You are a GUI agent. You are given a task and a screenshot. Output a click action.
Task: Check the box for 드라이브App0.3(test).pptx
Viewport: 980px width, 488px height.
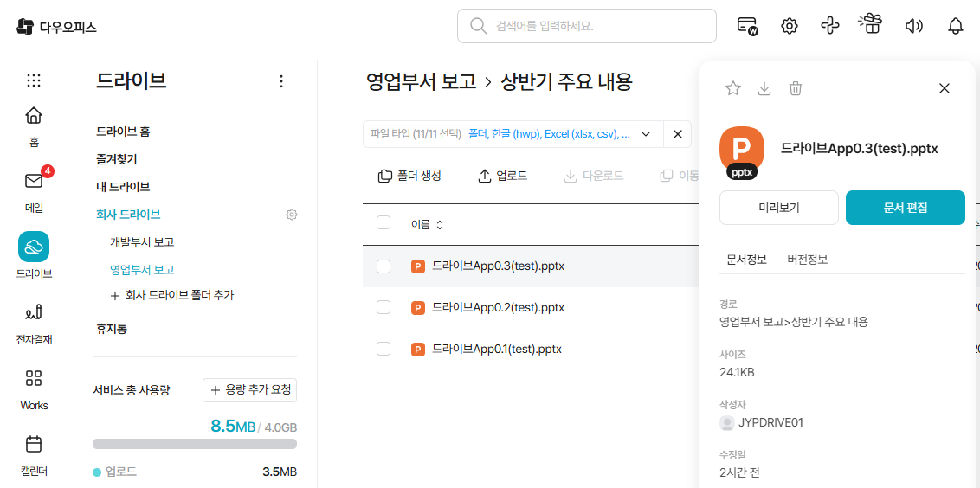[x=384, y=266]
